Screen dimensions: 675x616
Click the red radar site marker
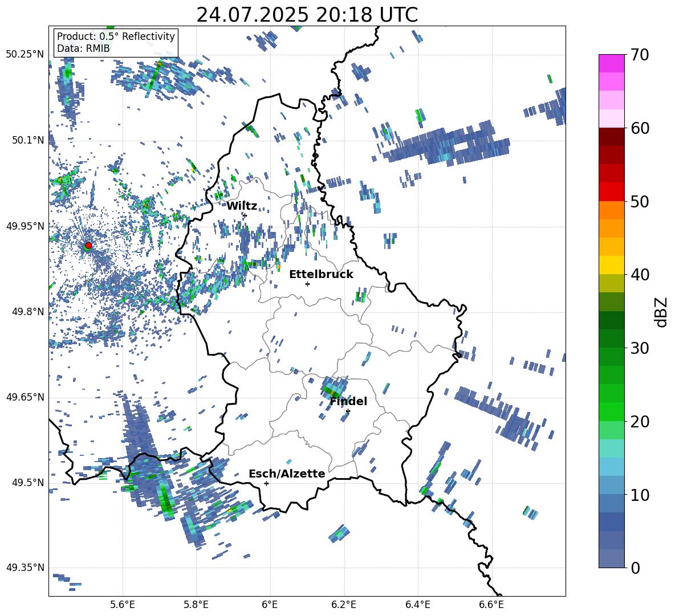click(x=88, y=245)
